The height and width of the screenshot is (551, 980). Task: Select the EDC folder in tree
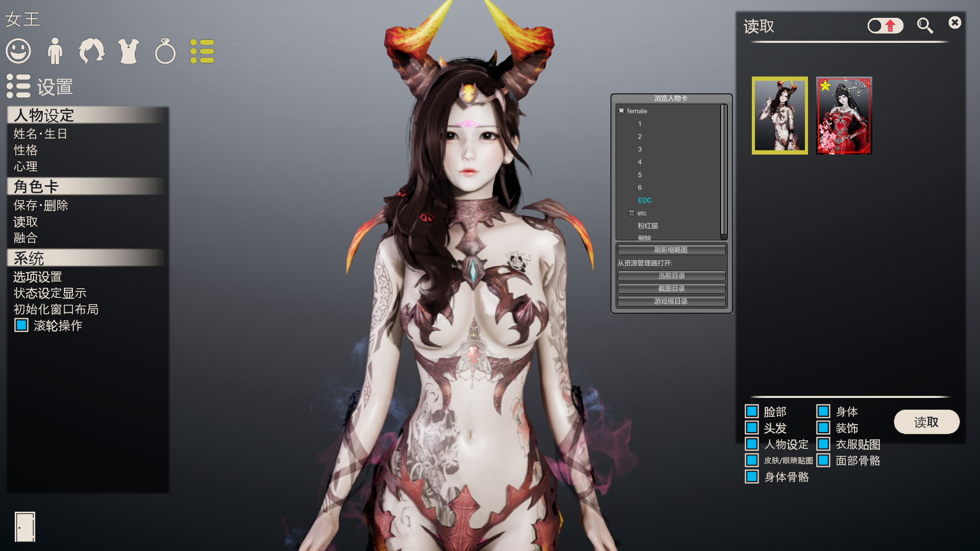tap(645, 200)
